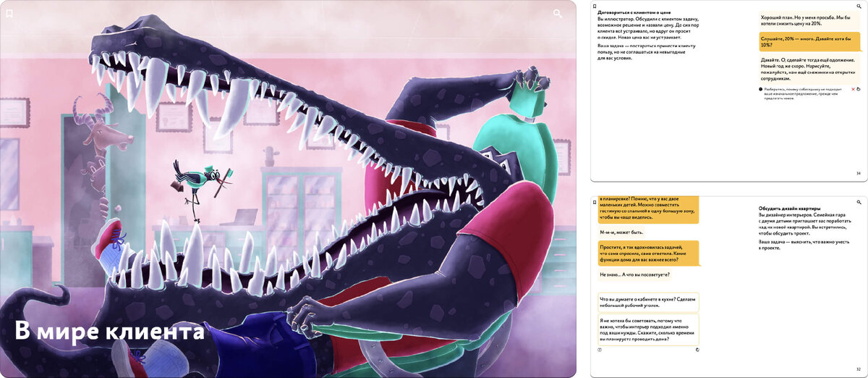Open search on the page numbered 34
This screenshot has width=868, height=378.
pos(858,7)
